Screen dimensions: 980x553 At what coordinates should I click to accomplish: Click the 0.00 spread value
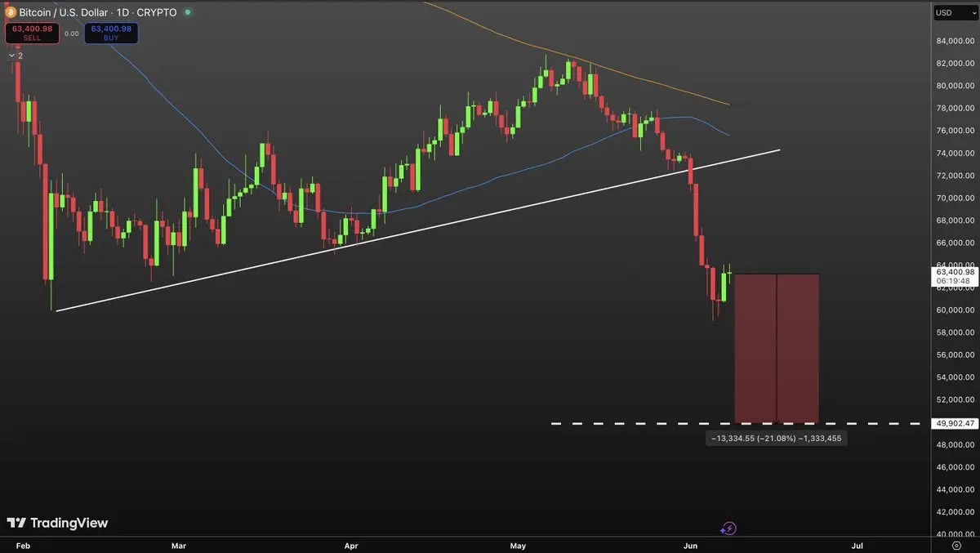click(72, 33)
